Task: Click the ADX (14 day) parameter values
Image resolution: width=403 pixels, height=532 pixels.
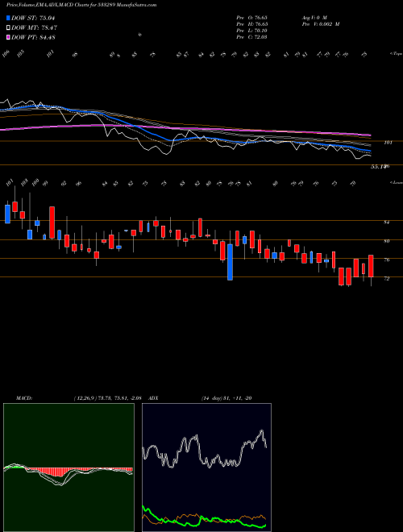Action: tap(226, 397)
